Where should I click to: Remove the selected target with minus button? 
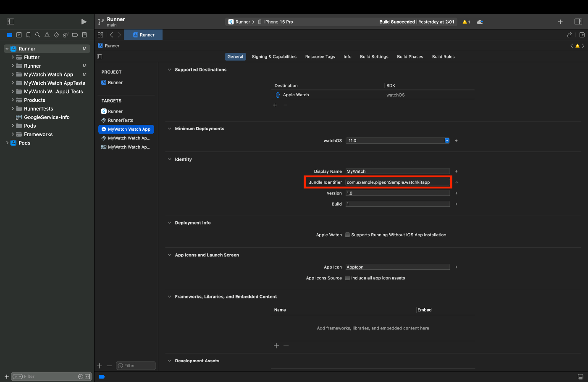[x=109, y=366]
